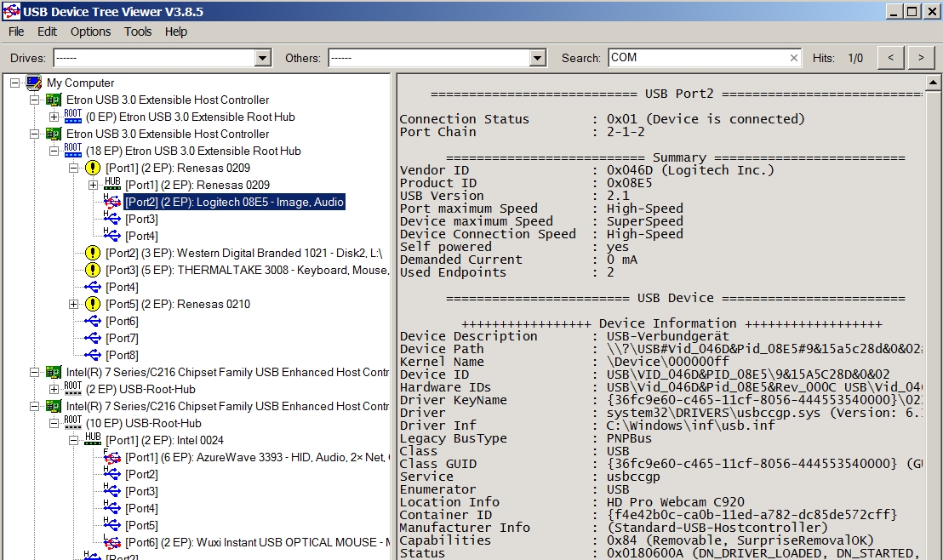Viewport: 943px width, 560px height.
Task: Click the warning icon beside THERMALTAKE 3008
Action: pyautogui.click(x=93, y=270)
